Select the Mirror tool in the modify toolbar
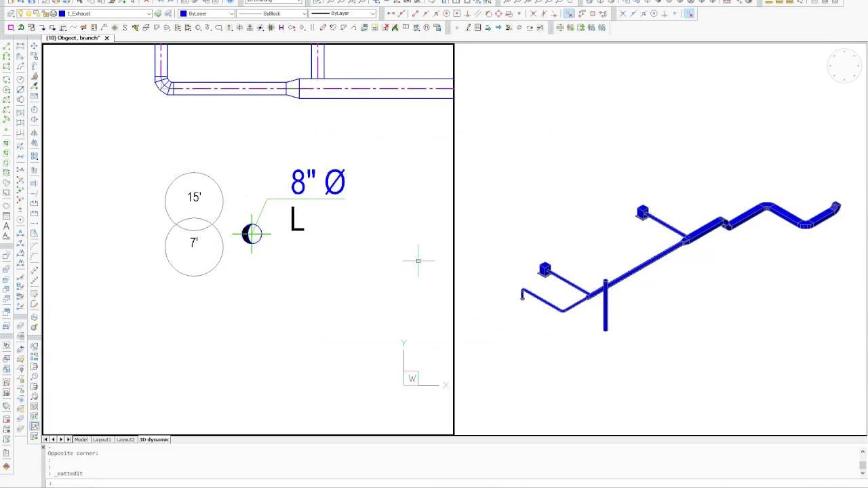The height and width of the screenshot is (488, 868). coord(34,133)
